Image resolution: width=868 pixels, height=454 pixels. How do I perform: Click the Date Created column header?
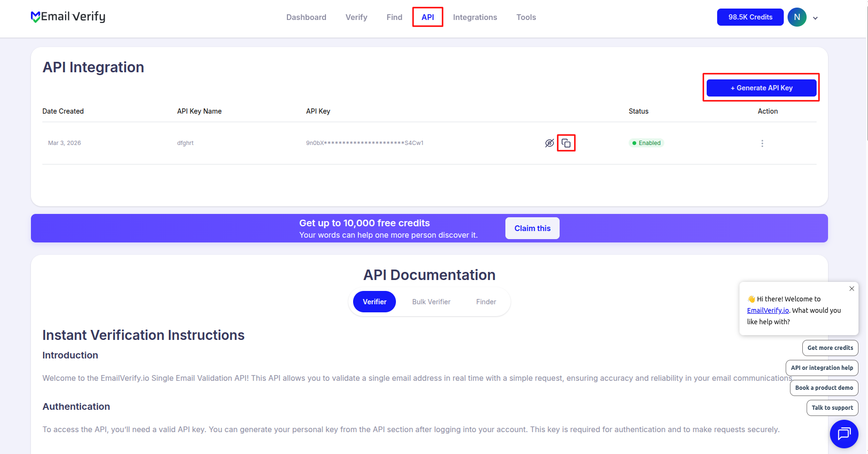pos(63,111)
